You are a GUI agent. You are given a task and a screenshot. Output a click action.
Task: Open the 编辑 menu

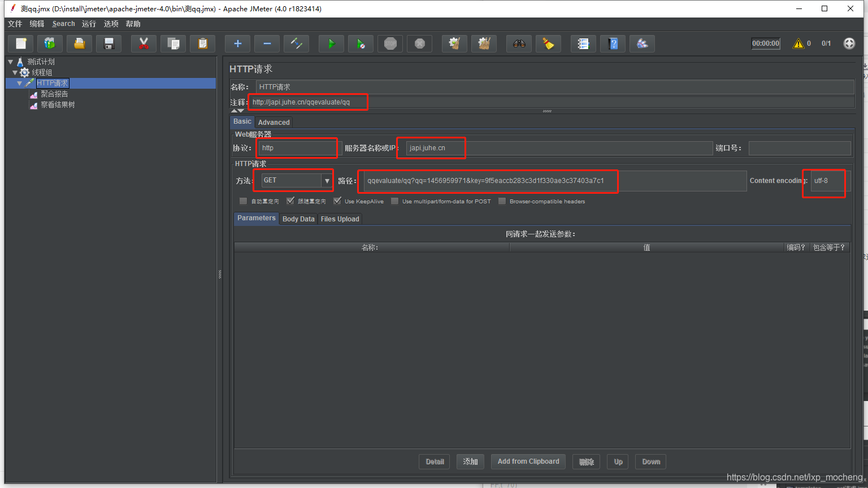pos(37,24)
